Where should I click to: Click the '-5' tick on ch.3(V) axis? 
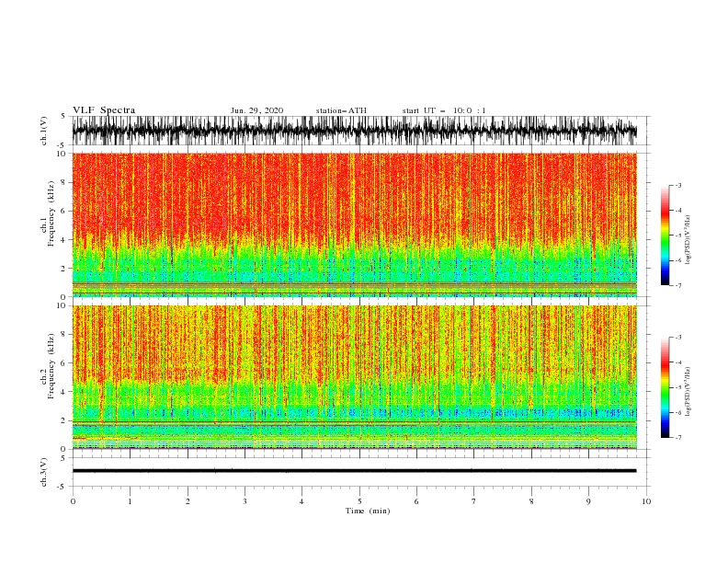(x=62, y=487)
